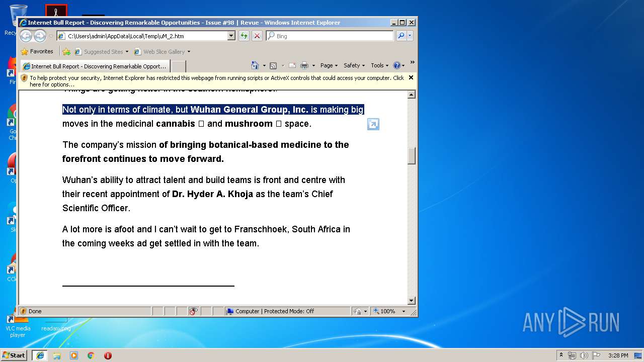Viewport: 644px width, 362px height.
Task: Open the Page menu
Action: click(329, 65)
